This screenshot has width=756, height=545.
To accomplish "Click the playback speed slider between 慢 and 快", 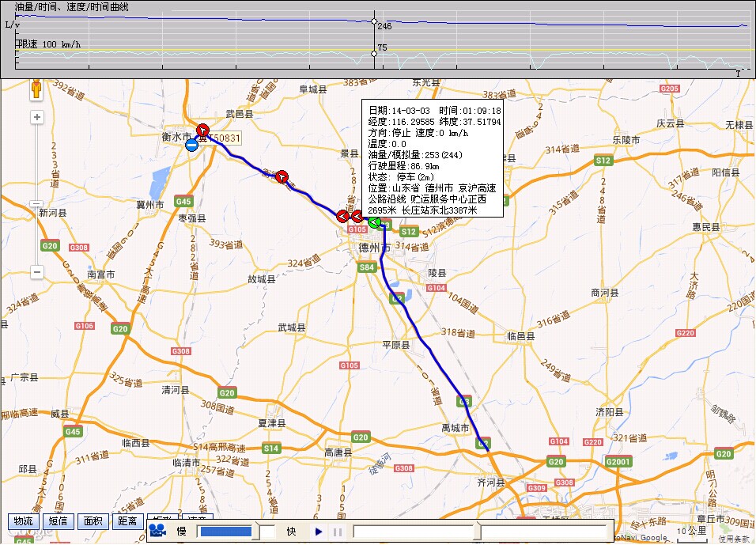I will tap(225, 530).
